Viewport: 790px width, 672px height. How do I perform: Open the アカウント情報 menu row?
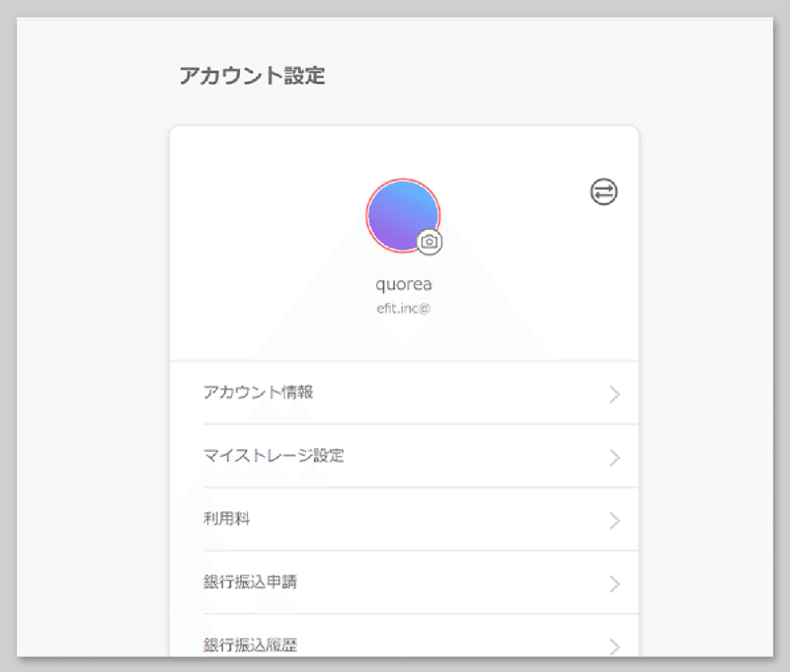(x=405, y=393)
